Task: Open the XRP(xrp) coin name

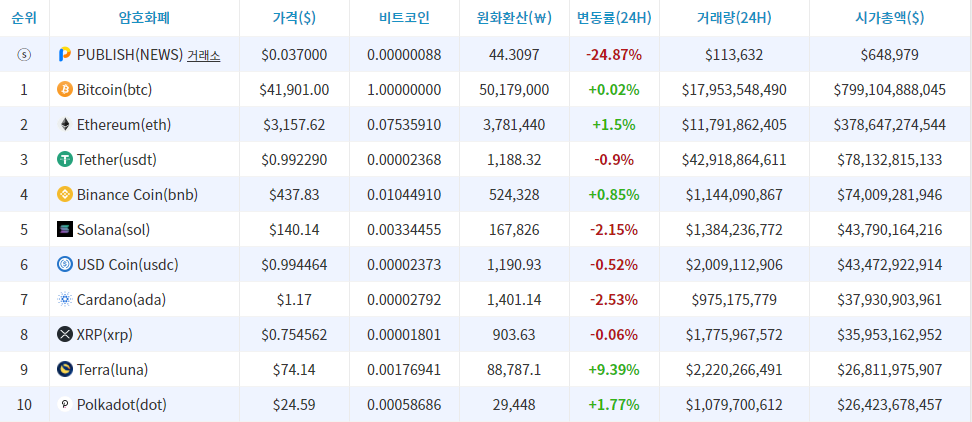Action: coord(104,335)
